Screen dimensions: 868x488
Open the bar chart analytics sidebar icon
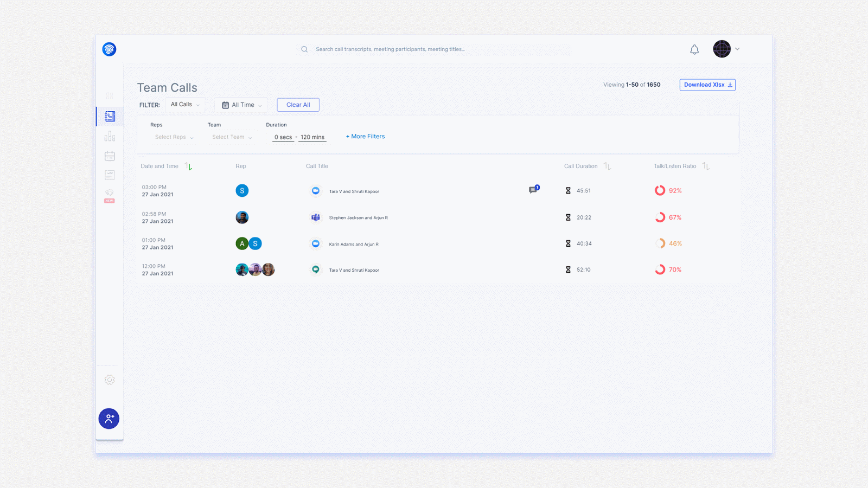coord(110,136)
